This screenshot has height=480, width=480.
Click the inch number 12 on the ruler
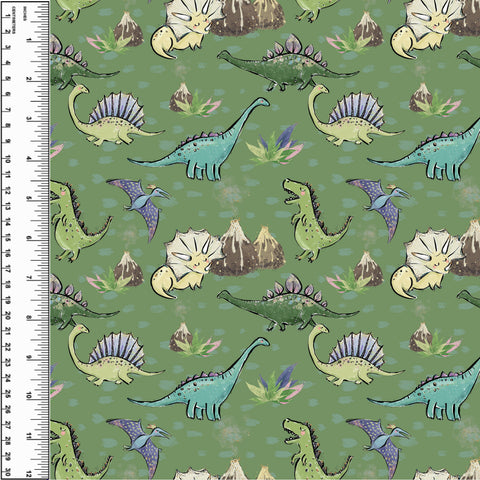29,474
